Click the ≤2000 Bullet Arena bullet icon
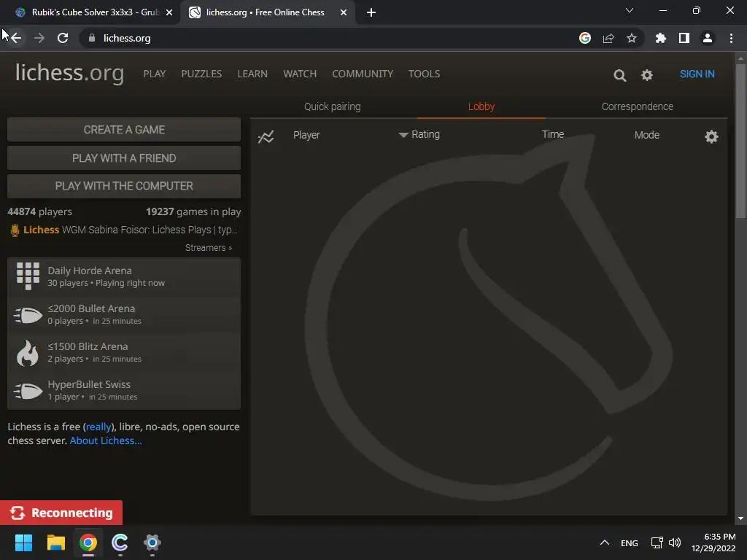 [28, 315]
